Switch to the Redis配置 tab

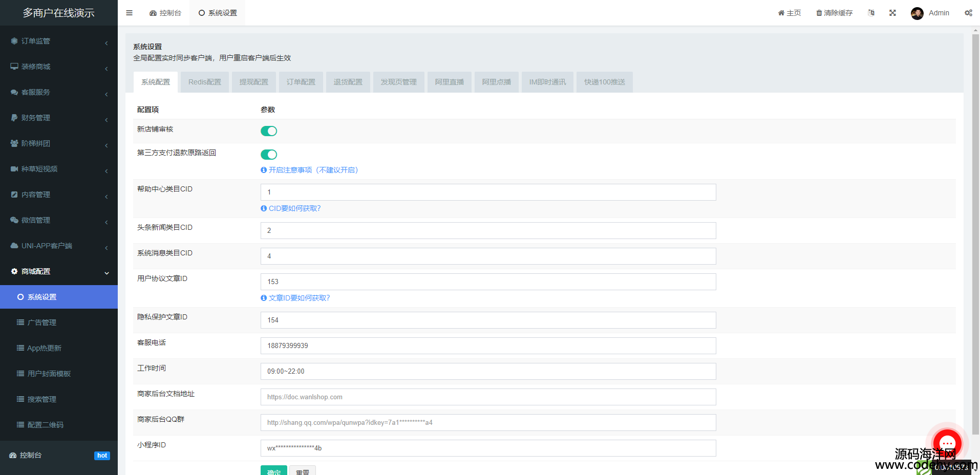pyautogui.click(x=205, y=82)
